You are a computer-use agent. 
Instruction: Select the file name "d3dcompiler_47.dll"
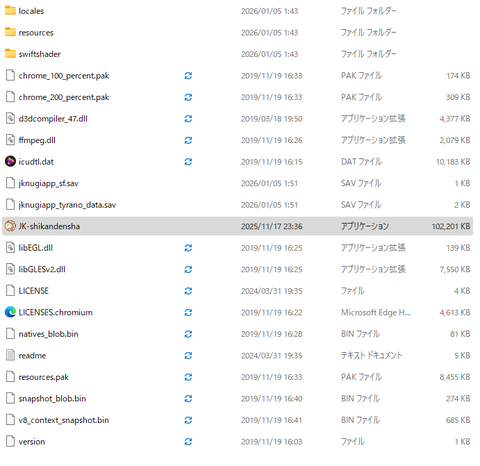(x=53, y=119)
